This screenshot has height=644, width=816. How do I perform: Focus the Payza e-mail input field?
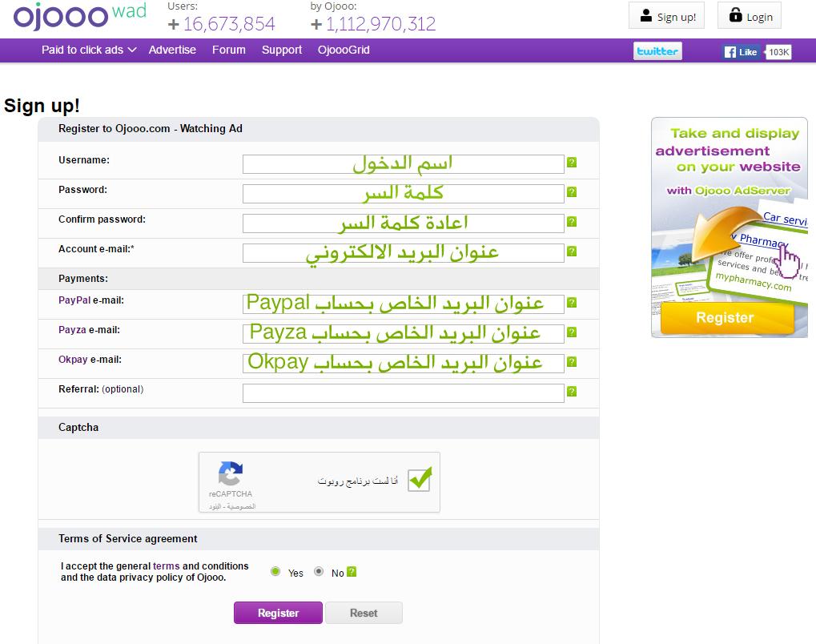[404, 334]
